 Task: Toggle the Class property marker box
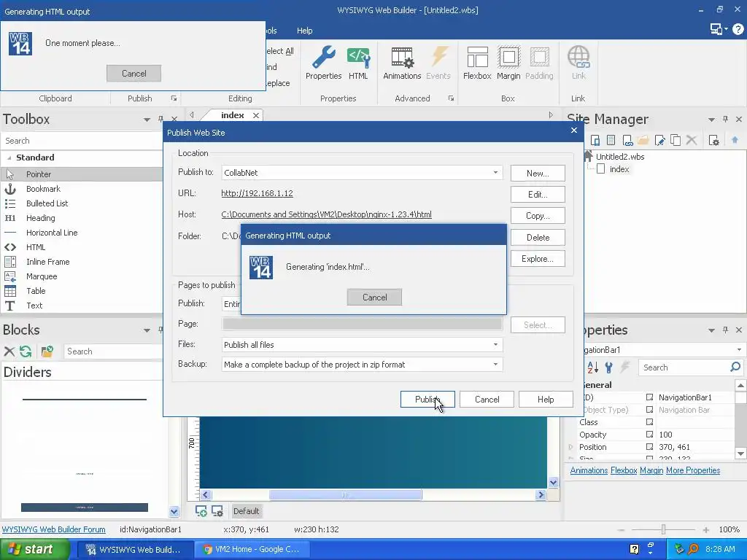(649, 422)
